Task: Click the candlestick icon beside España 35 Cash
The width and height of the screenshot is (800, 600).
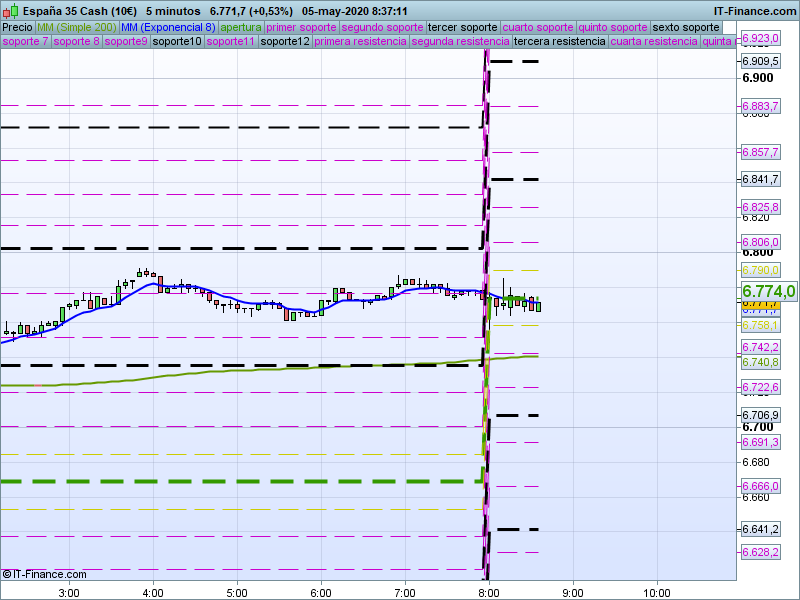Action: tap(11, 10)
